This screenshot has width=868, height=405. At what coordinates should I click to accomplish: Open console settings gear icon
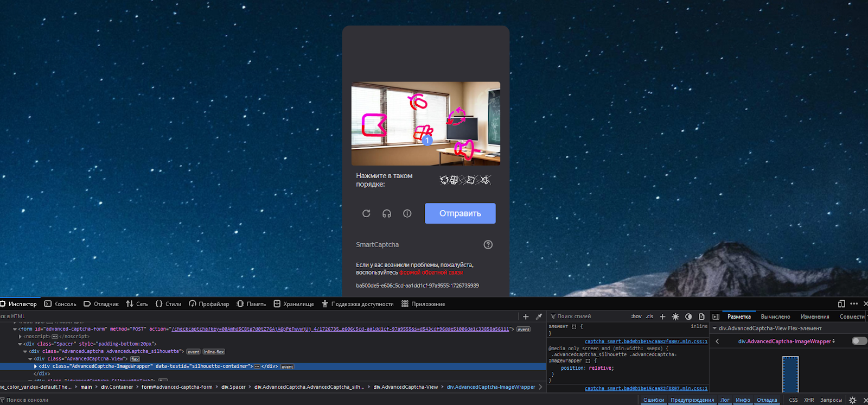[x=852, y=400]
